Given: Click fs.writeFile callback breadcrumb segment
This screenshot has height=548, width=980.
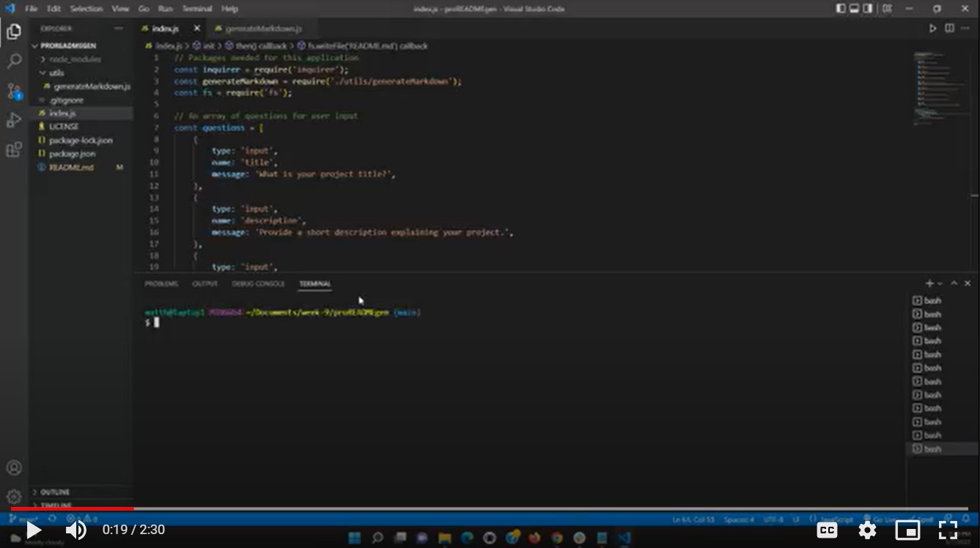Looking at the screenshot, I should (x=363, y=45).
